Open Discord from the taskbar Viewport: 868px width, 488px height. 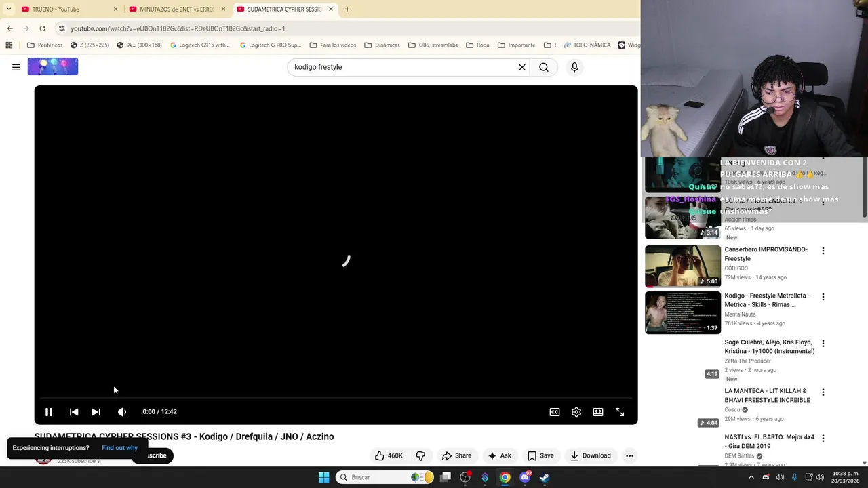pyautogui.click(x=525, y=477)
